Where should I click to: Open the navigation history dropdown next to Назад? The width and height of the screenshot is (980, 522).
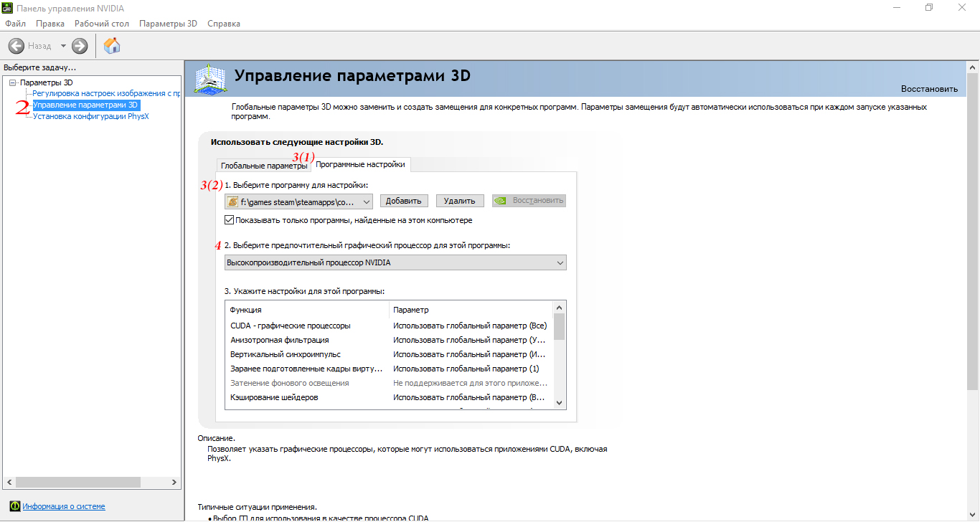[x=63, y=46]
